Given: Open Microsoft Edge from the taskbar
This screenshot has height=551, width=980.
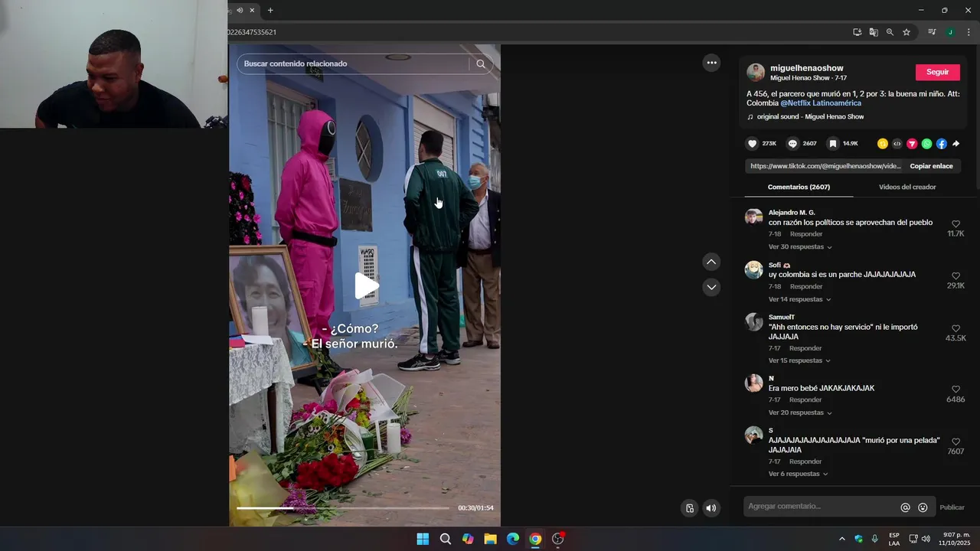Looking at the screenshot, I should tap(513, 539).
